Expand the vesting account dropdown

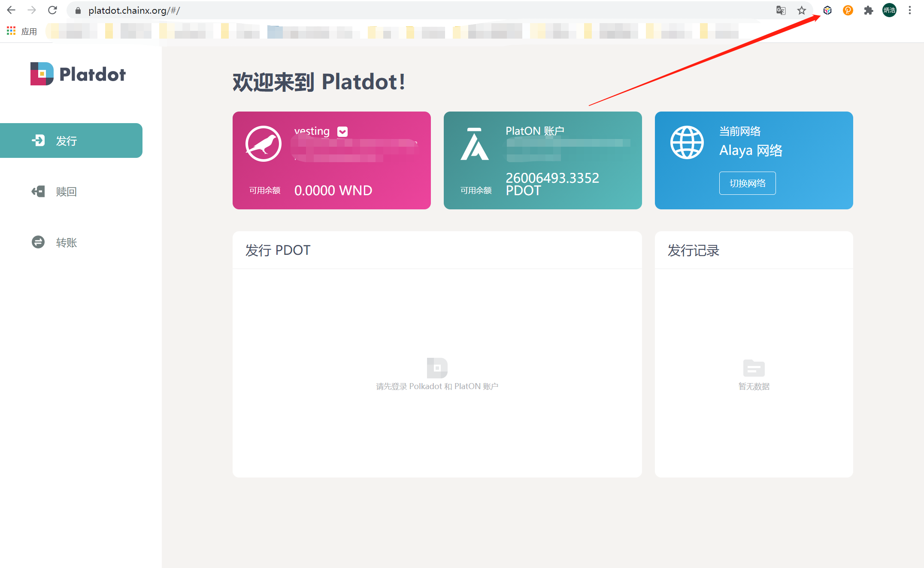342,132
